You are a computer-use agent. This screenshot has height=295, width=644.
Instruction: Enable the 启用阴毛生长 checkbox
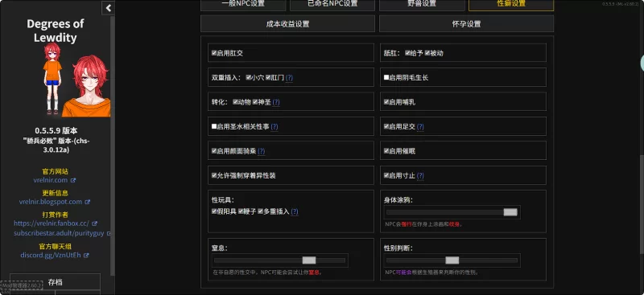[x=386, y=77]
